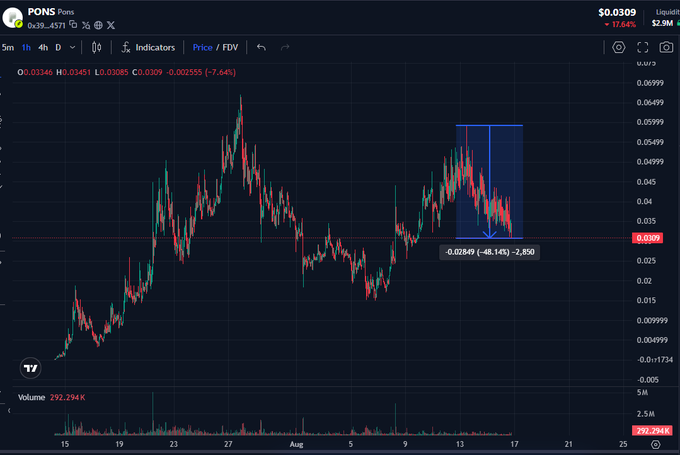This screenshot has width=680, height=455.
Task: Select the -0.02849 (-48.14%) measurement label
Action: tap(490, 252)
